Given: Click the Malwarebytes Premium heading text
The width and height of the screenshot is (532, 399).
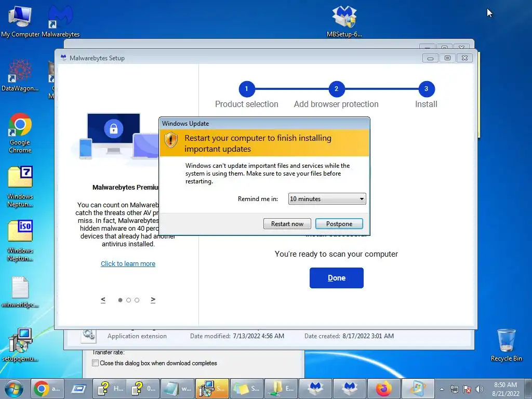Looking at the screenshot, I should tap(126, 187).
